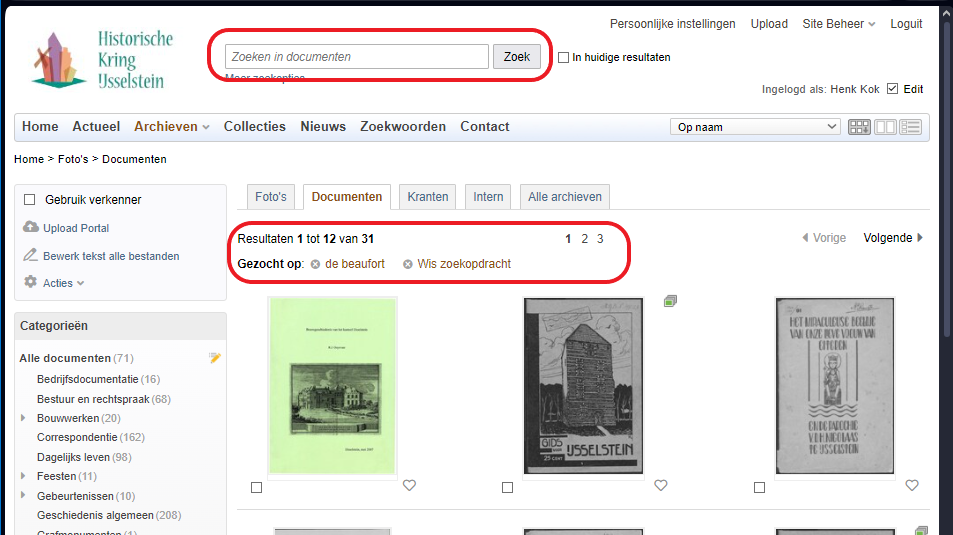Image resolution: width=953 pixels, height=535 pixels.
Task: Select 'Correspondentie (162)' category
Action: click(x=91, y=437)
